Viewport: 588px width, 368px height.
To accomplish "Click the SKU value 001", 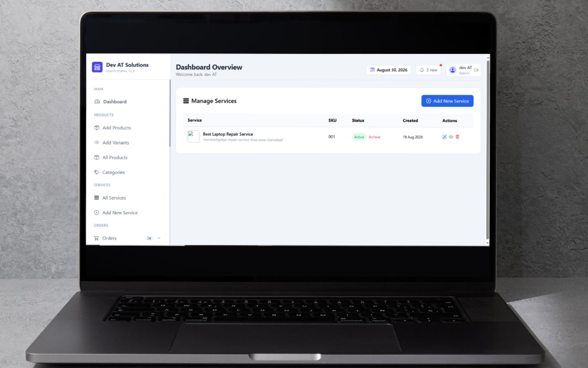I will [x=332, y=137].
